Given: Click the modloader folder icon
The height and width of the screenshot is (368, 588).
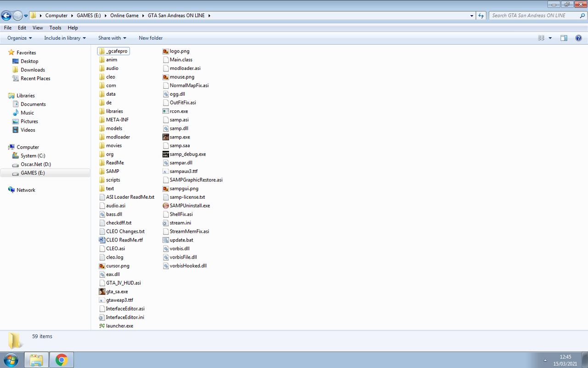Looking at the screenshot, I should [102, 137].
